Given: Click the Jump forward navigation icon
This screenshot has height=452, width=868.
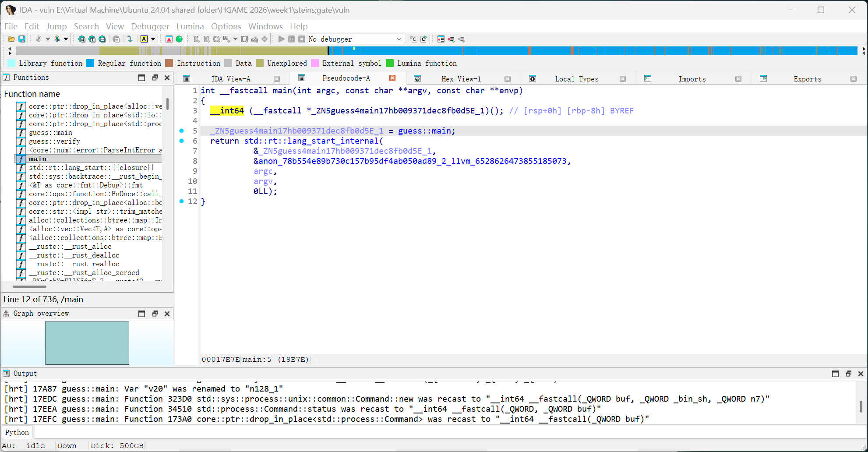Looking at the screenshot, I should pyautogui.click(x=57, y=39).
